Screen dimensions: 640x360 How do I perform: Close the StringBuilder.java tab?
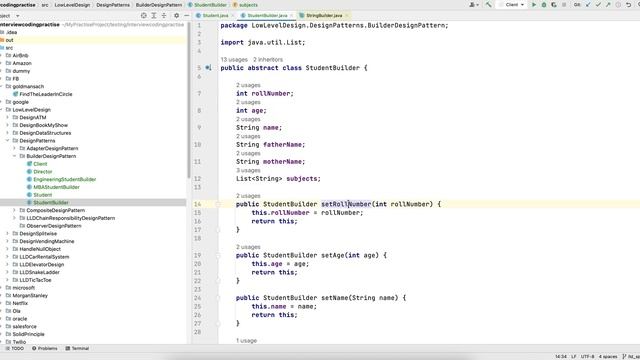point(347,16)
